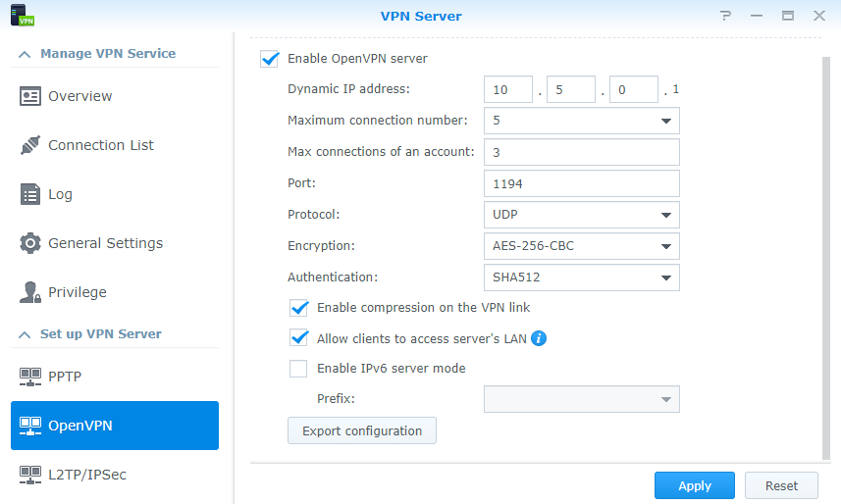Click the 'Encryption:' label
The image size is (841, 504).
321,246
